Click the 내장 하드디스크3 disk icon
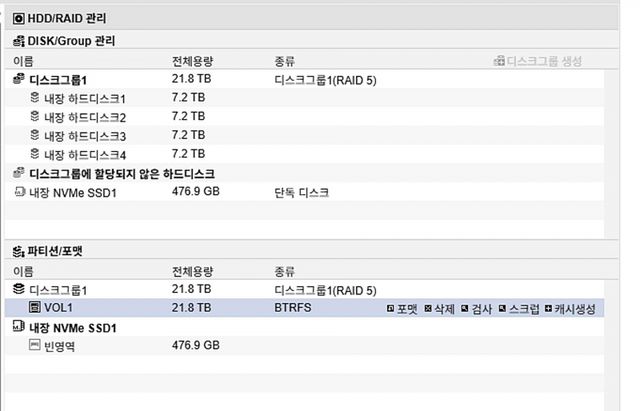 (36, 135)
